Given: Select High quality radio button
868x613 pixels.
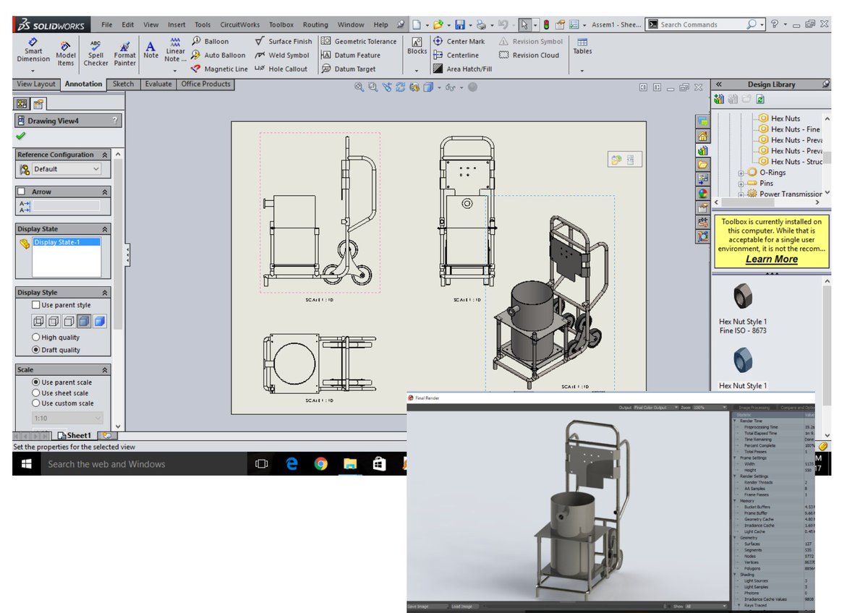Looking at the screenshot, I should (x=36, y=338).
